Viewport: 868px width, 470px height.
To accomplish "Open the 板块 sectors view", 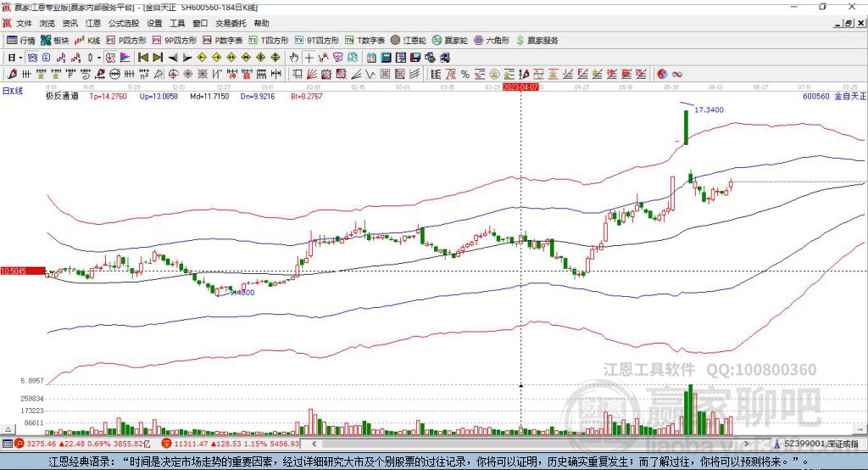I will point(54,41).
